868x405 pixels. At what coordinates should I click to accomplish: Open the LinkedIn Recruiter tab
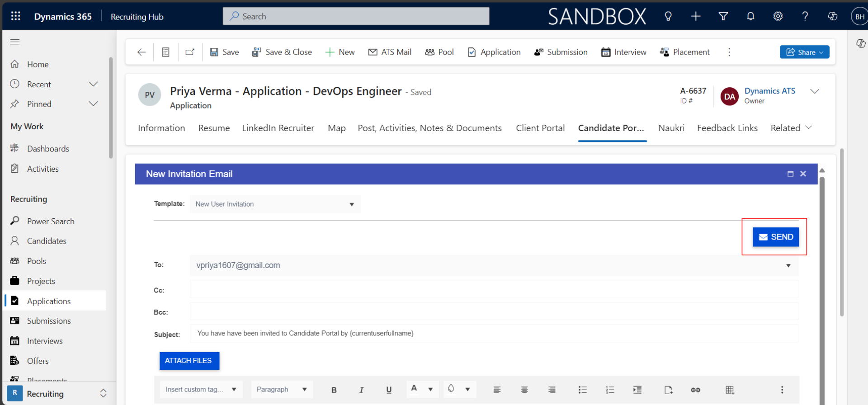[278, 128]
